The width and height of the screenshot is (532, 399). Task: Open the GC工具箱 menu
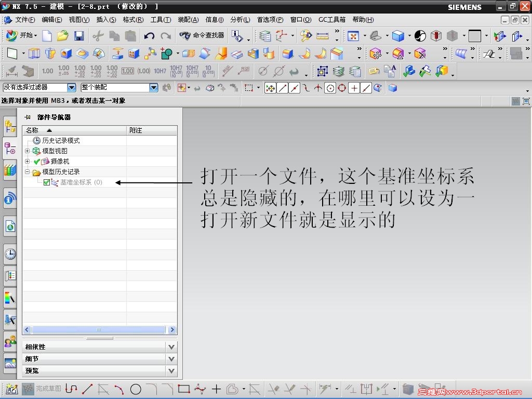tap(332, 20)
